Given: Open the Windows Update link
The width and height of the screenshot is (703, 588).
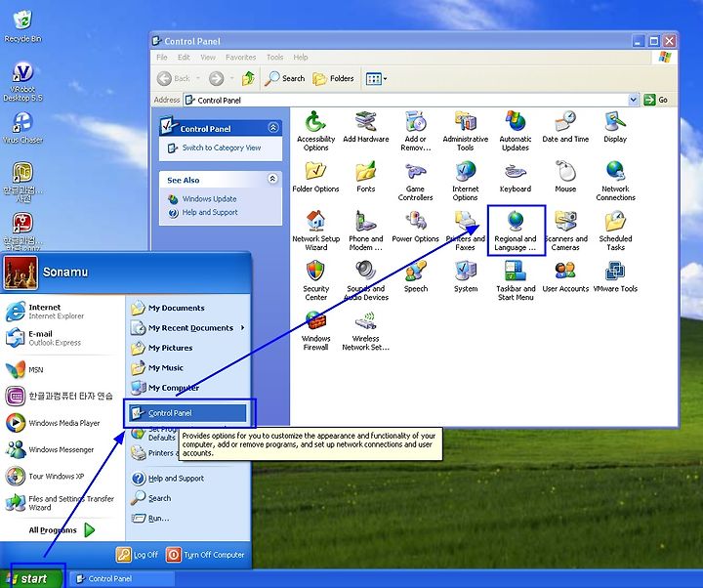Looking at the screenshot, I should (x=209, y=198).
